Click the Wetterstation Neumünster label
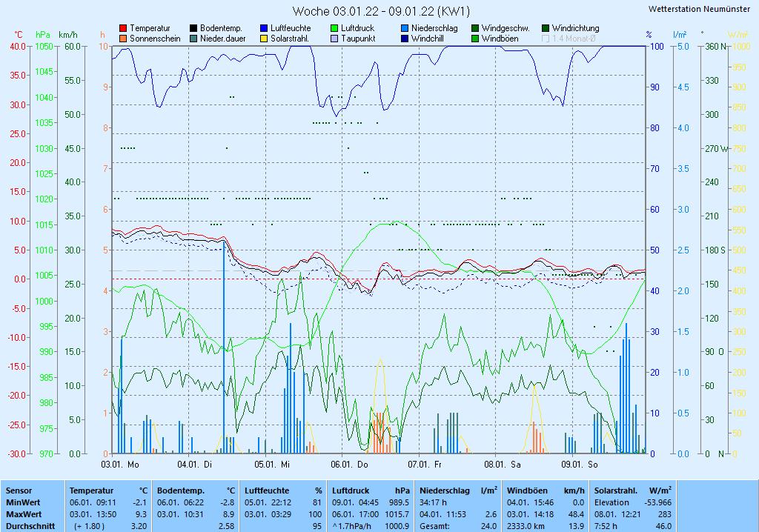Image resolution: width=759 pixels, height=532 pixels. coord(698,9)
